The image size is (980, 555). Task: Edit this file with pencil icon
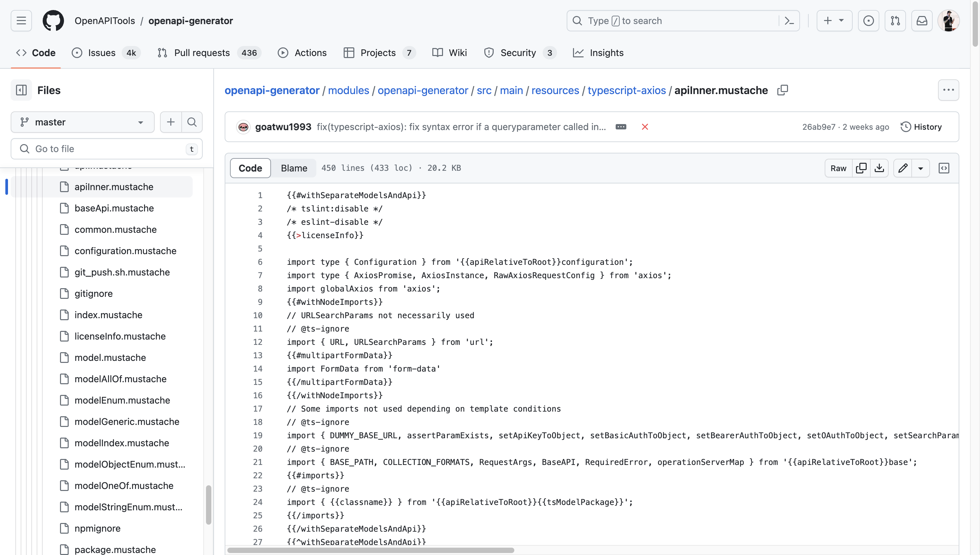903,168
